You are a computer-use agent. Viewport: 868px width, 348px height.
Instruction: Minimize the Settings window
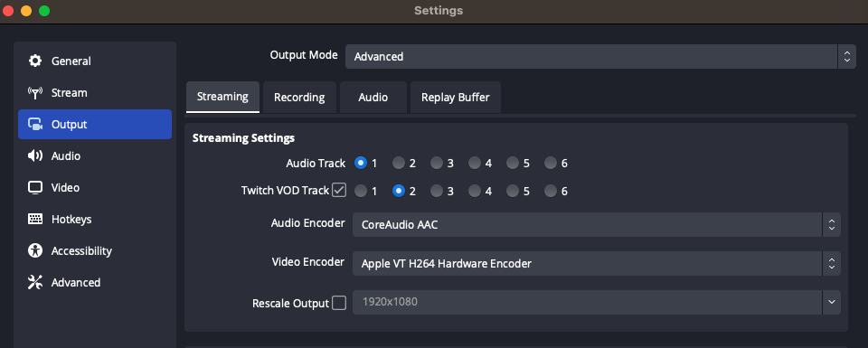tap(26, 11)
